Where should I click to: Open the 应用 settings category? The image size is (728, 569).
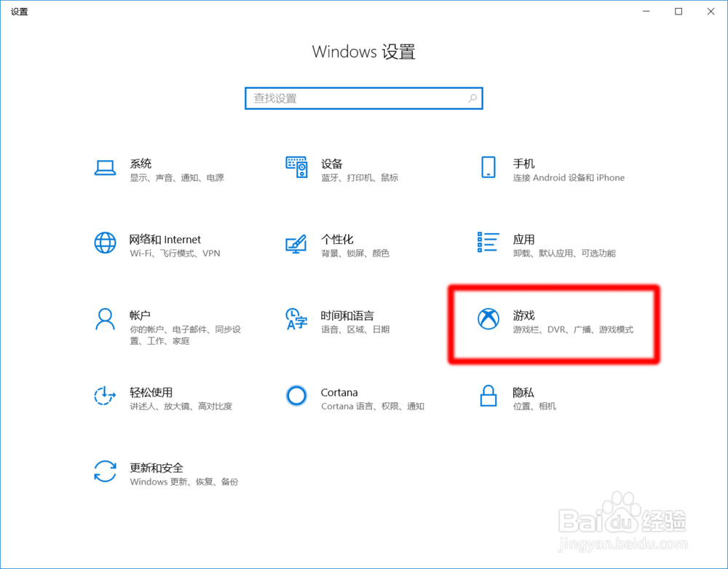point(523,240)
